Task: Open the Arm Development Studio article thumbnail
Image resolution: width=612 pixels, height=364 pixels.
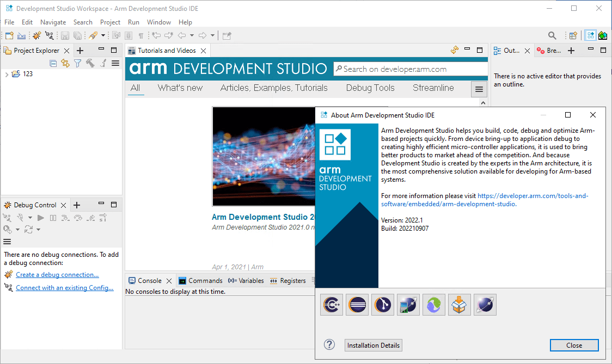Action: (264, 157)
